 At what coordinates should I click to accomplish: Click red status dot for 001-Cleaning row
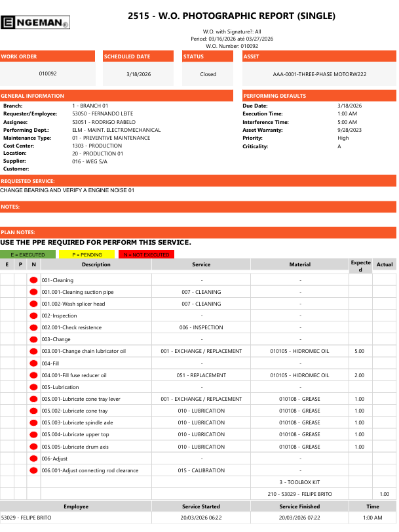coord(33,280)
